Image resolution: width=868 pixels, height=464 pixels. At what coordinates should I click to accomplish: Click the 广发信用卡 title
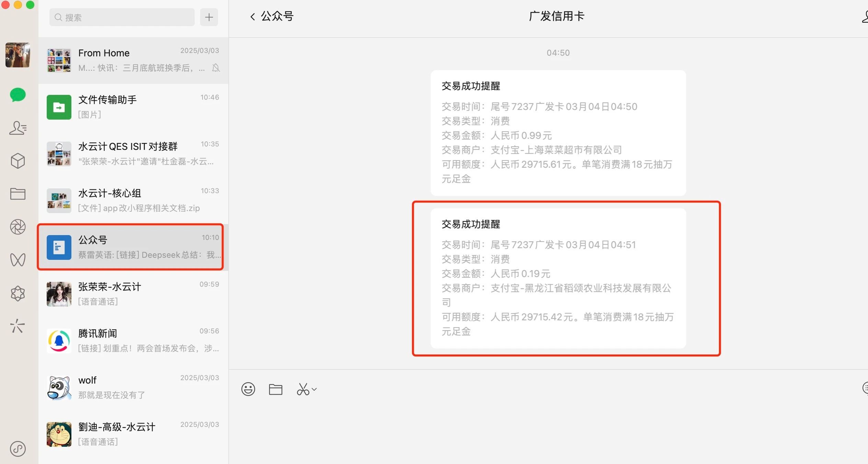(557, 16)
